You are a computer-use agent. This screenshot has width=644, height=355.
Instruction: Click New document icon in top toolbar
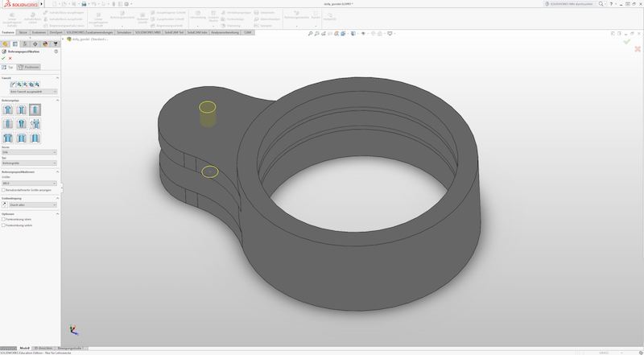(x=54, y=4)
